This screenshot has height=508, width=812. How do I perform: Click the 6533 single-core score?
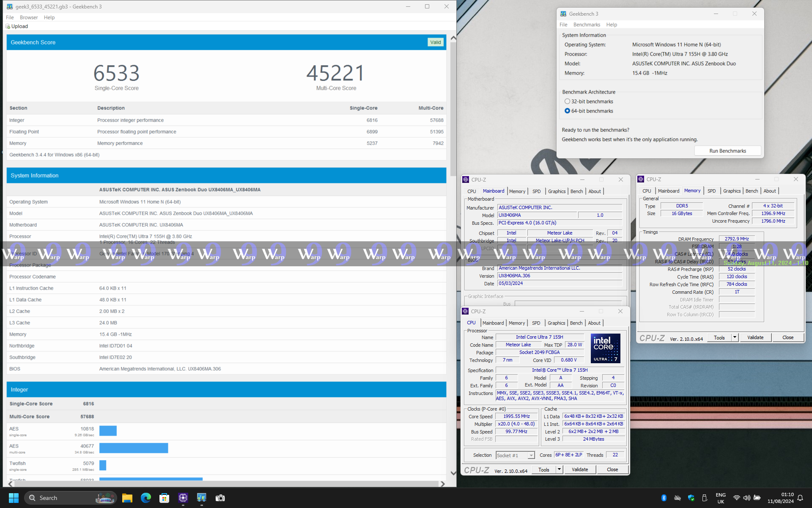tap(116, 73)
